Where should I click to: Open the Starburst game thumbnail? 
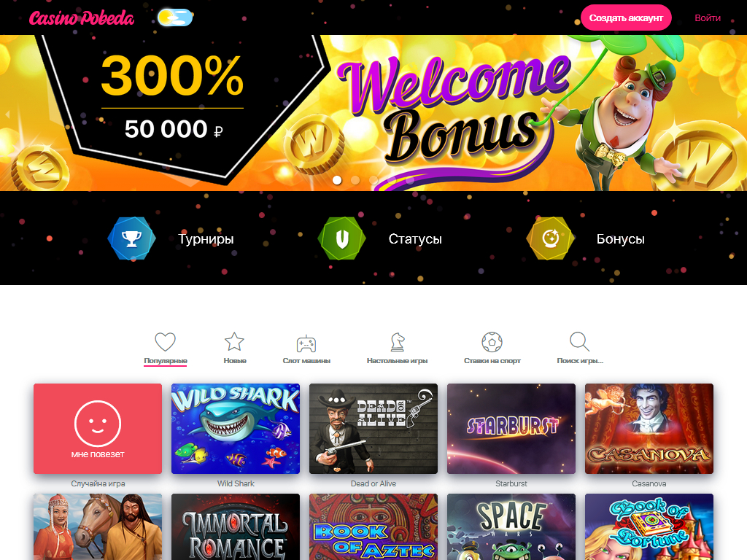[511, 429]
